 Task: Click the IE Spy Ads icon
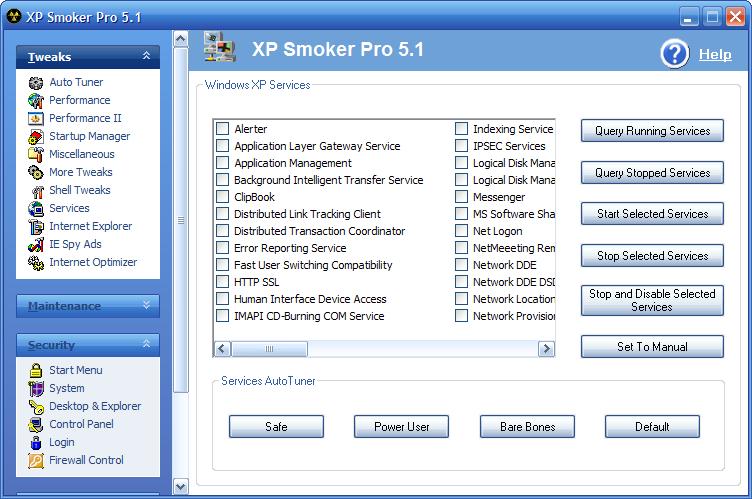[x=35, y=244]
